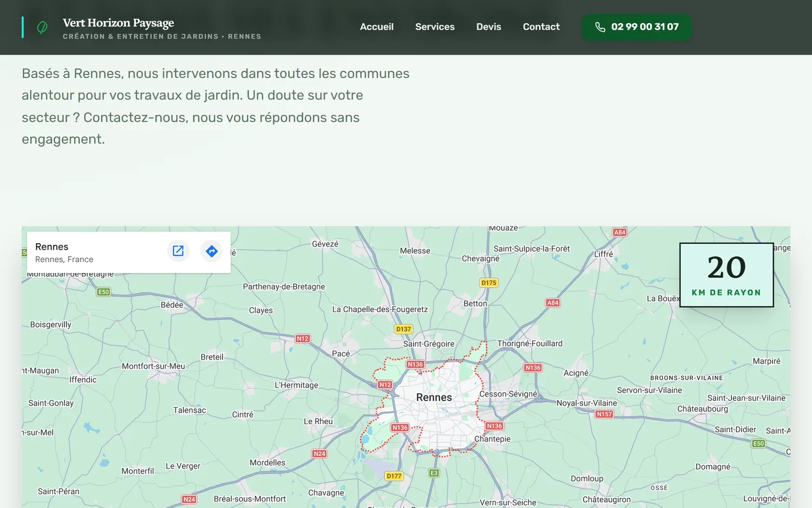Screen dimensions: 812x508
Task: Click Parthenay-de-Bretagne label on map
Action: click(x=284, y=286)
